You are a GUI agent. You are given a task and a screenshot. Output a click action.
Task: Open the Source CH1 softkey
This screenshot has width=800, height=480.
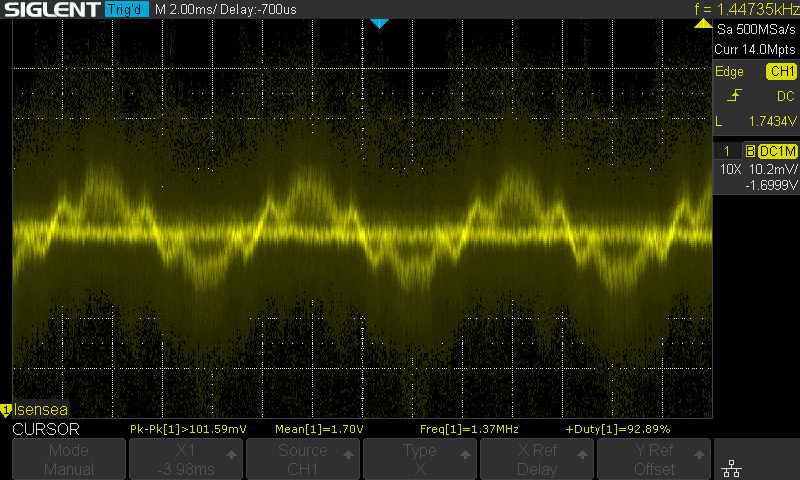303,459
